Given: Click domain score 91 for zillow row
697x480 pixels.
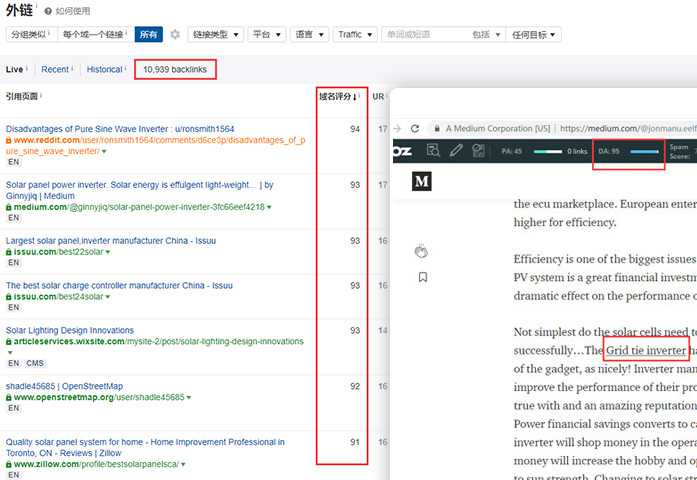Looking at the screenshot, I should point(355,442).
